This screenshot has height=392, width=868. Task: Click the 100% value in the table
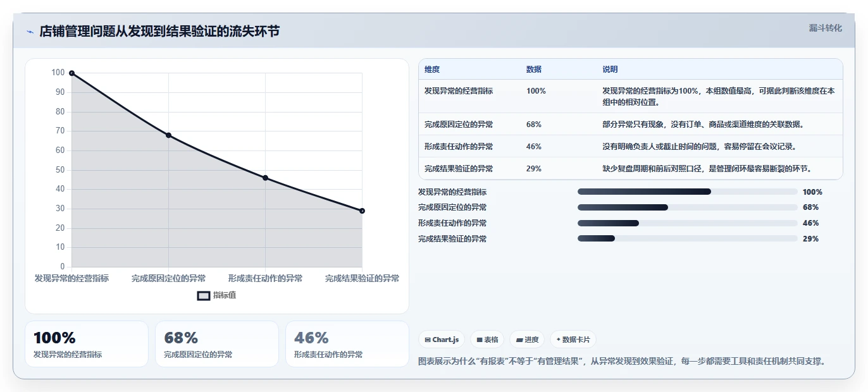click(536, 91)
